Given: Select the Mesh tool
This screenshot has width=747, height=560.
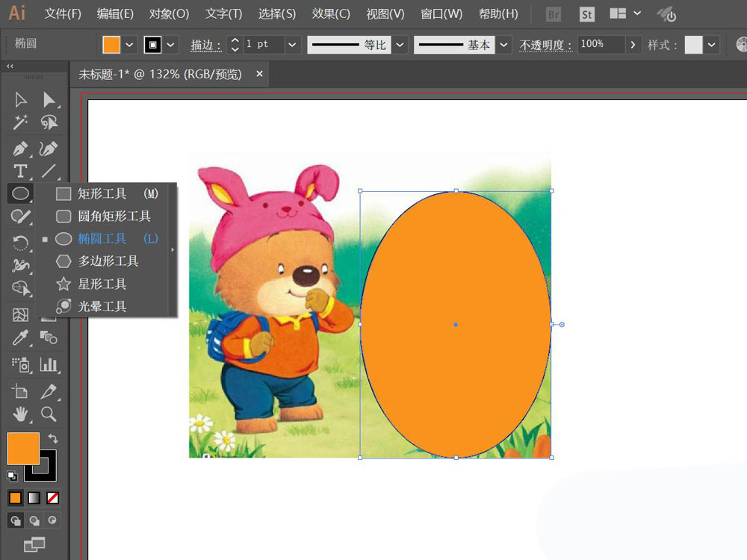Looking at the screenshot, I should [x=20, y=315].
